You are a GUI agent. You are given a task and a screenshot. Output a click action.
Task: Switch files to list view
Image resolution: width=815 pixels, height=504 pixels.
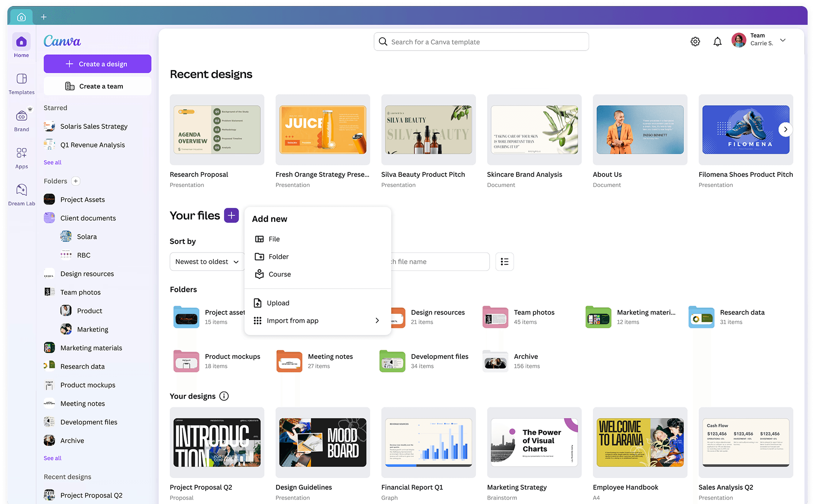point(504,262)
